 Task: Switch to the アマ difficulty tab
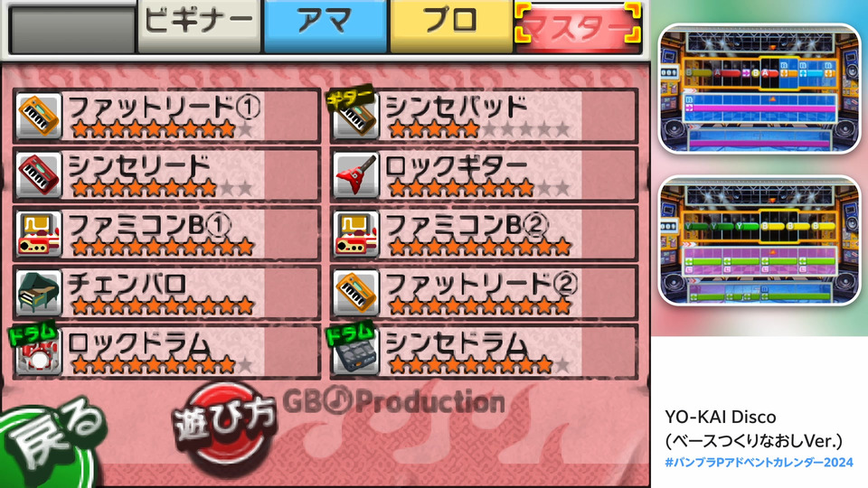click(x=325, y=25)
